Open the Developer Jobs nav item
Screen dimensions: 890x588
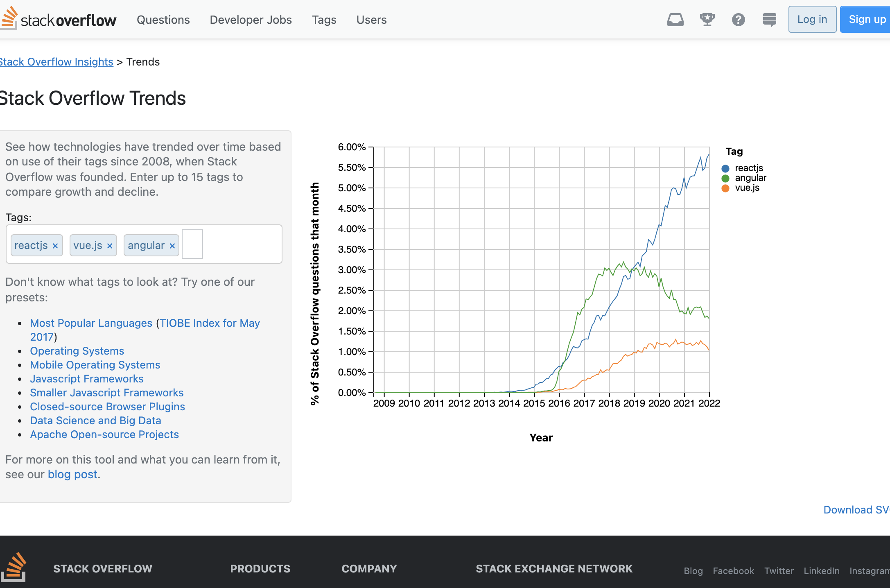[x=251, y=20]
